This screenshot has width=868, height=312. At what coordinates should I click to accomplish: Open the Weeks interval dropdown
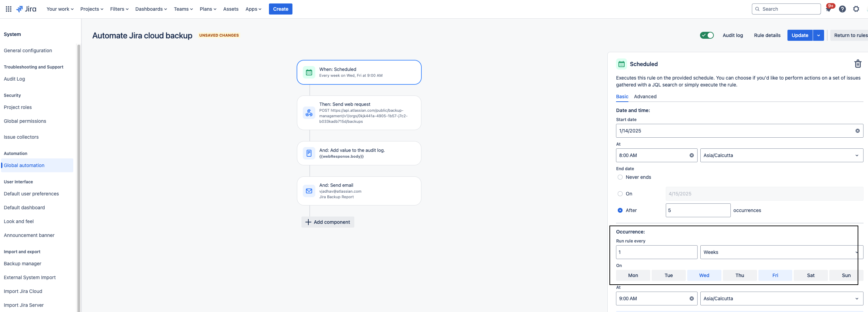click(782, 252)
